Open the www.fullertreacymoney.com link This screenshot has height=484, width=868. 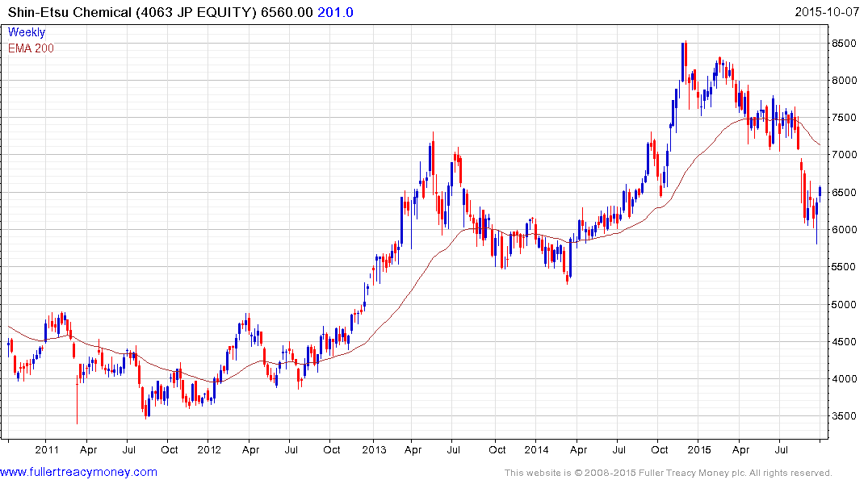click(x=78, y=472)
